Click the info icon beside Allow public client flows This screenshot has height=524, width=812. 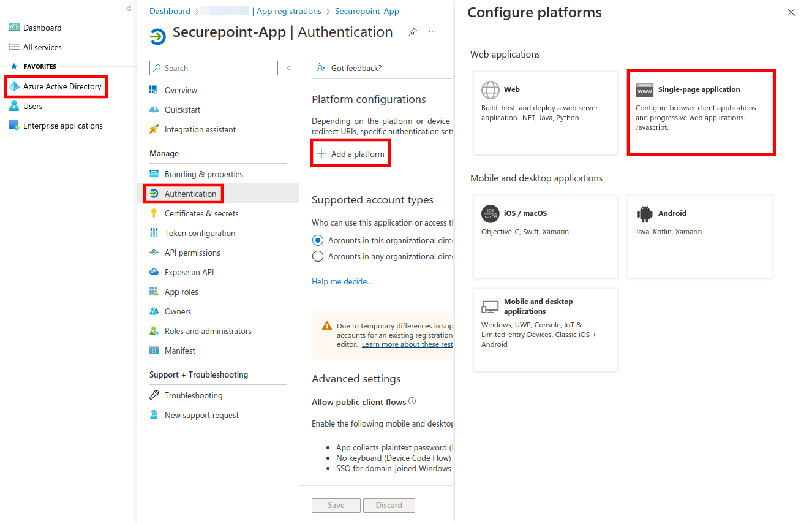pos(412,401)
